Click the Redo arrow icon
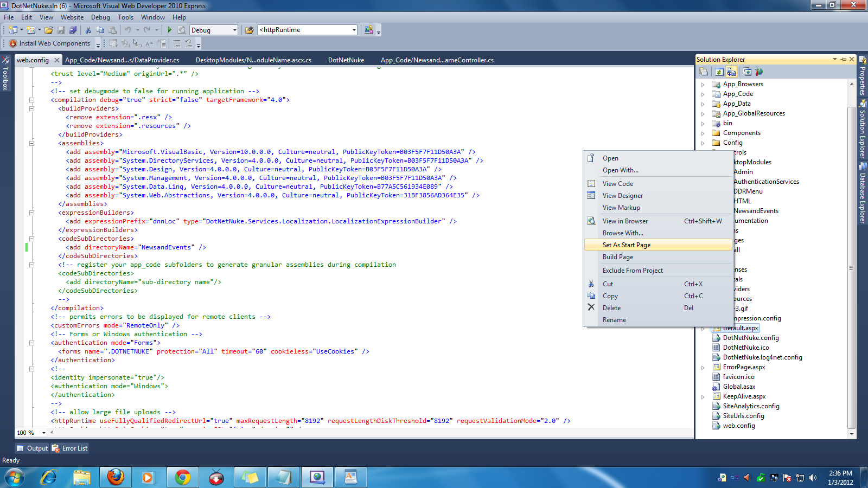 [146, 30]
